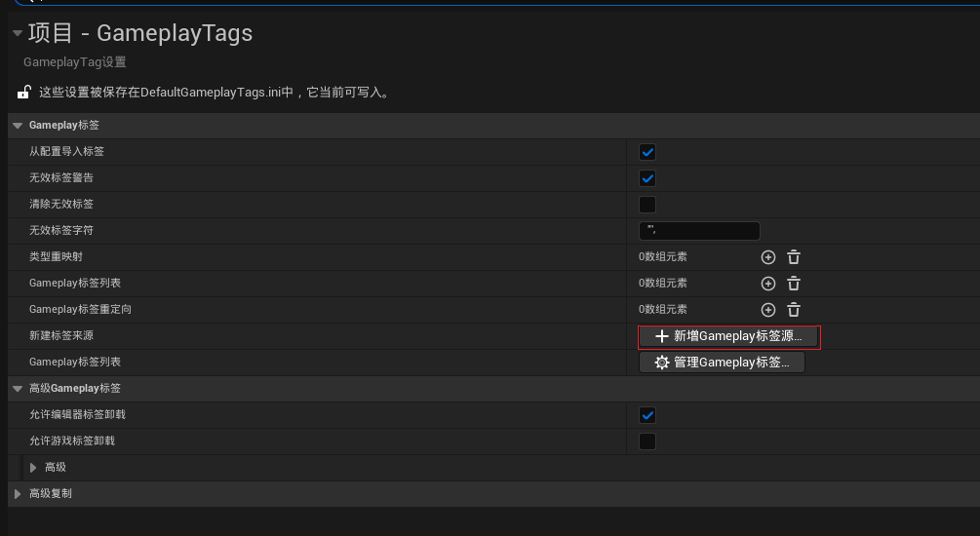Collapse the Gameplay标签 section
The width and height of the screenshot is (980, 536).
tap(18, 126)
